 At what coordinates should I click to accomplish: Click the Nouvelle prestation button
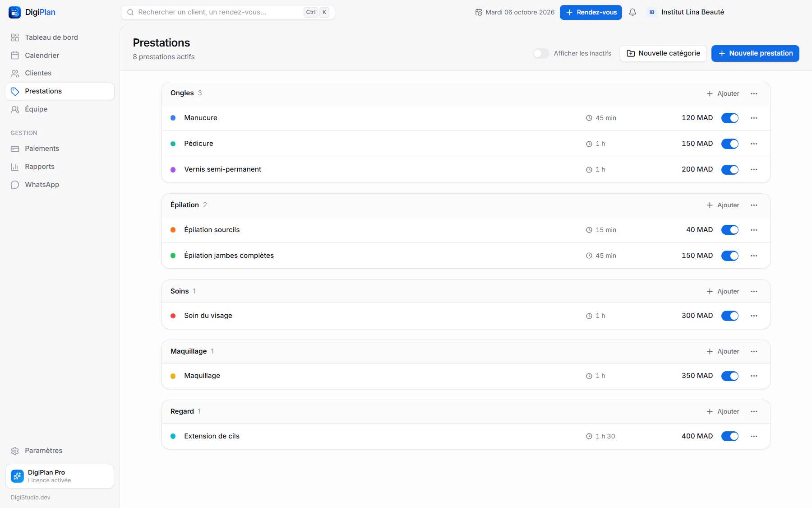point(755,53)
